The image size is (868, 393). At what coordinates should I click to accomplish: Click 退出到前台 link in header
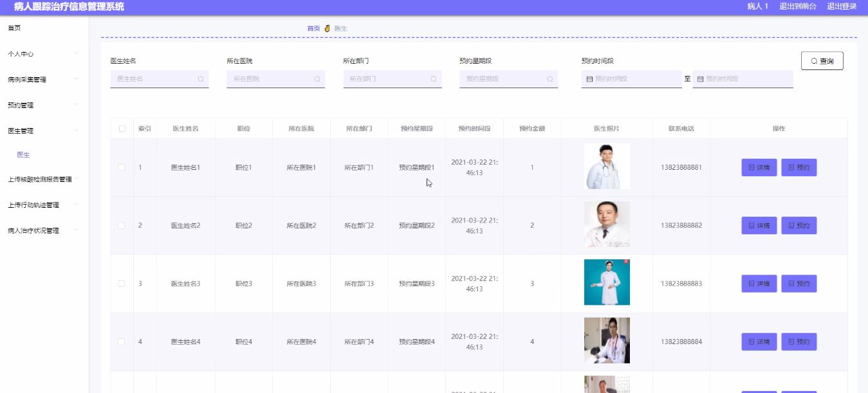(x=798, y=6)
